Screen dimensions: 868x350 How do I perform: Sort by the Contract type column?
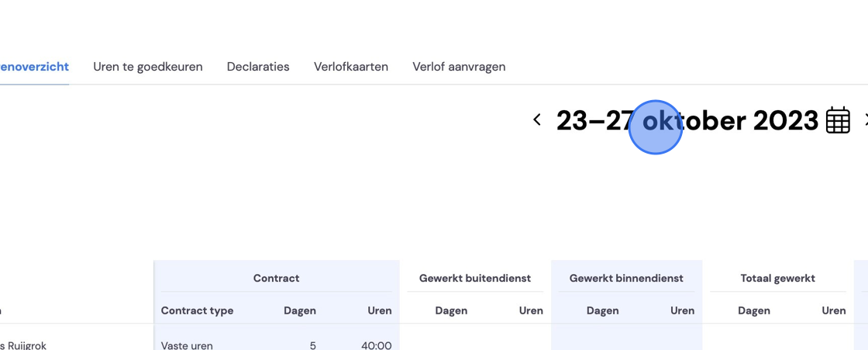click(x=197, y=310)
